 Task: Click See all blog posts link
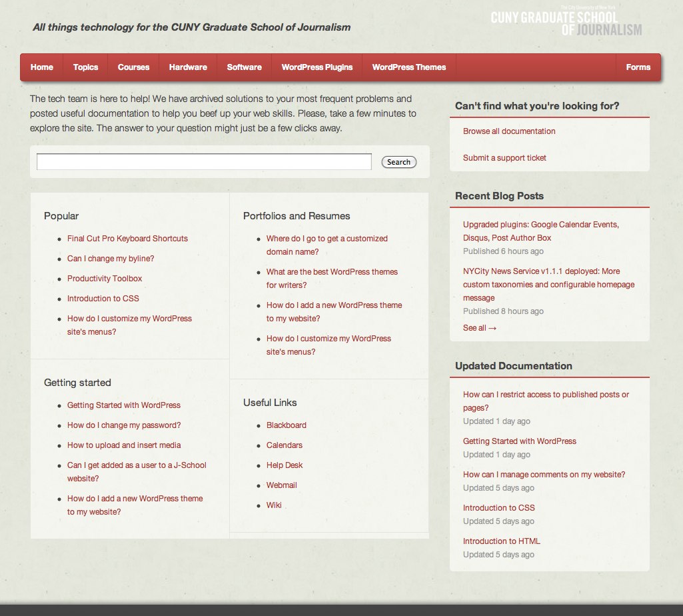pyautogui.click(x=480, y=328)
